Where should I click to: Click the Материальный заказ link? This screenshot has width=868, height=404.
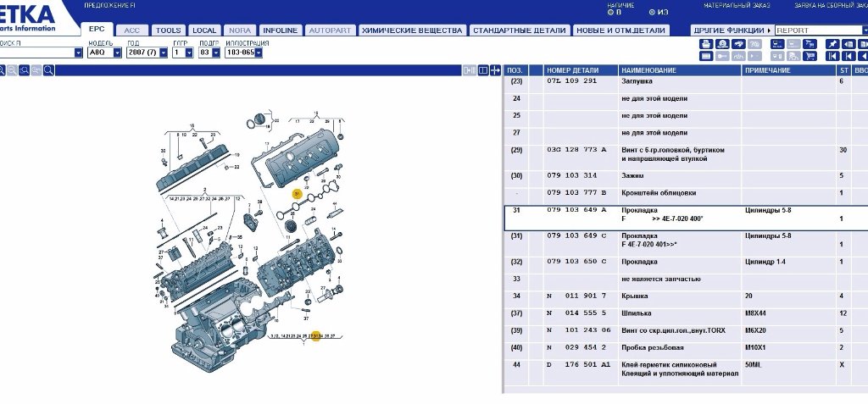737,5
